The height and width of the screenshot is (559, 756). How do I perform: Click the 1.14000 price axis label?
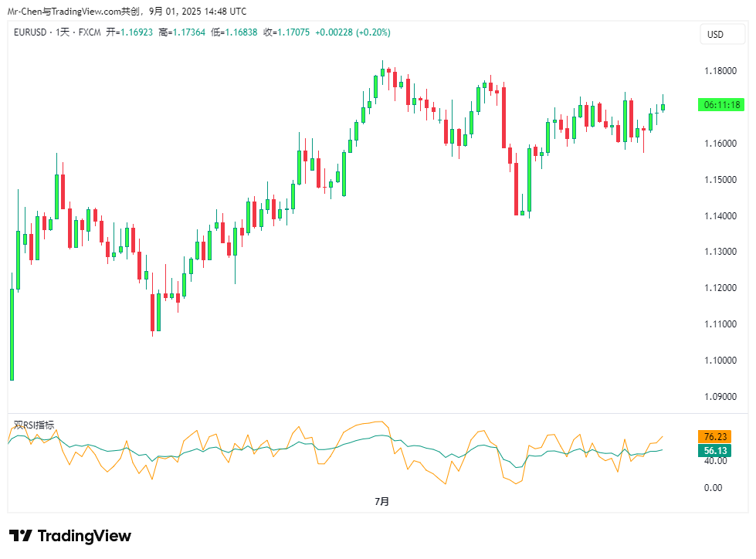pyautogui.click(x=720, y=215)
